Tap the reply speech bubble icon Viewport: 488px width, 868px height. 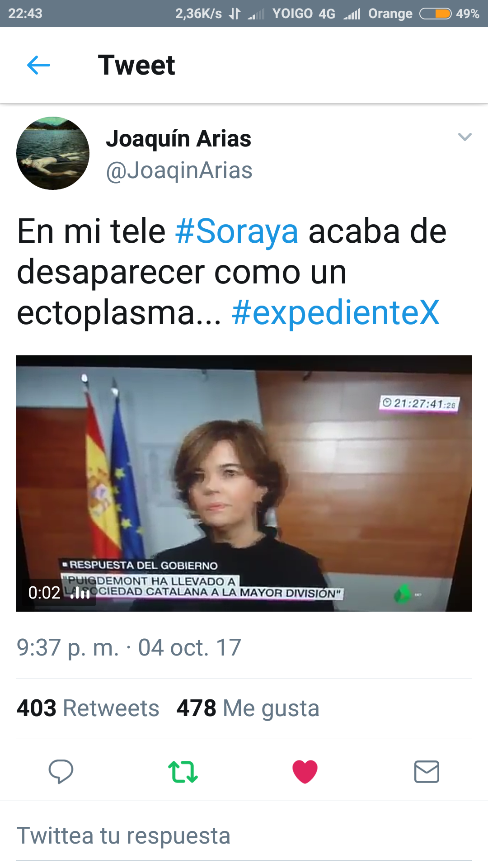point(61,771)
